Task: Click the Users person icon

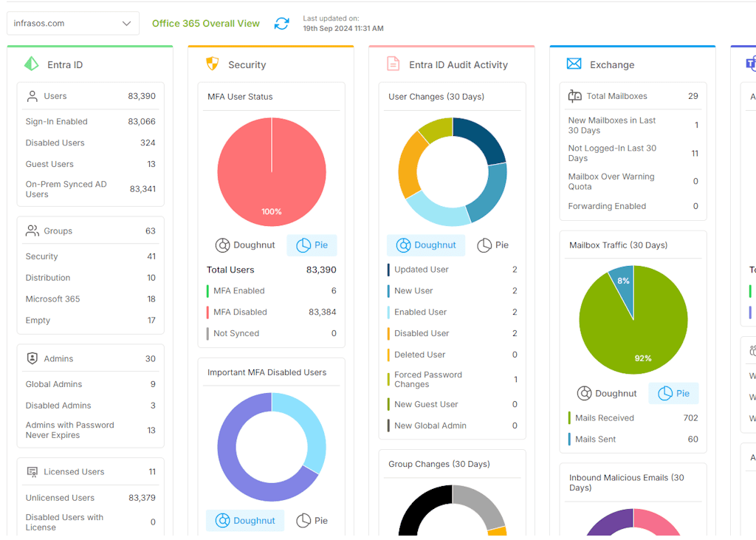Action: (x=32, y=96)
